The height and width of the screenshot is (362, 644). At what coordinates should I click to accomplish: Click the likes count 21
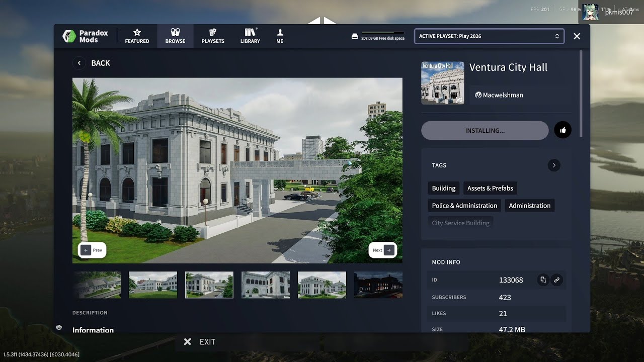pos(503,313)
